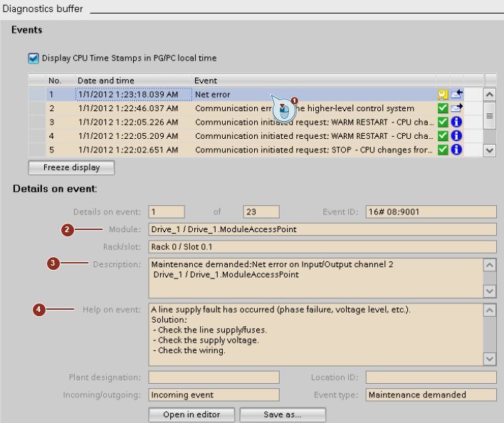Click the events list scroll down arrow
504x423 pixels.
coord(490,150)
